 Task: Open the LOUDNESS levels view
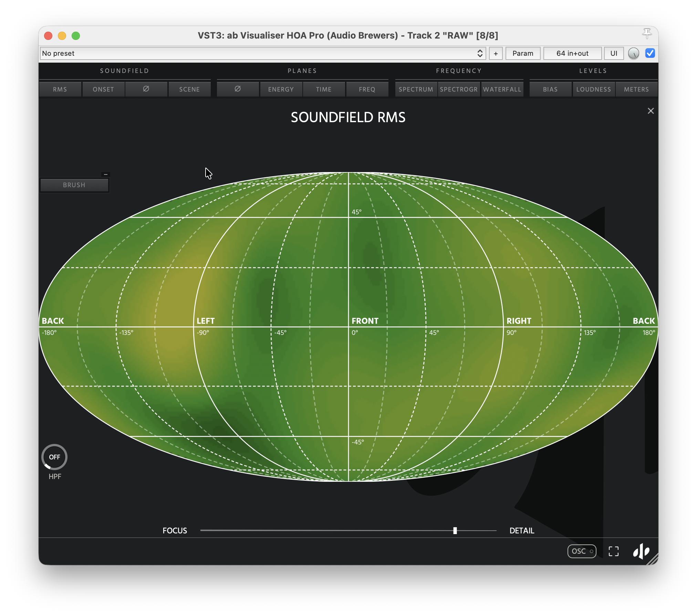point(594,89)
